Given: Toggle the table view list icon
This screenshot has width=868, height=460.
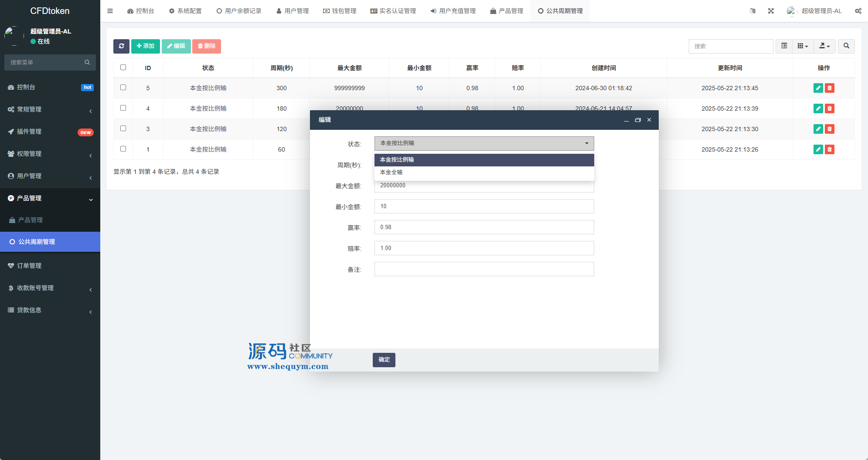Looking at the screenshot, I should tap(784, 46).
